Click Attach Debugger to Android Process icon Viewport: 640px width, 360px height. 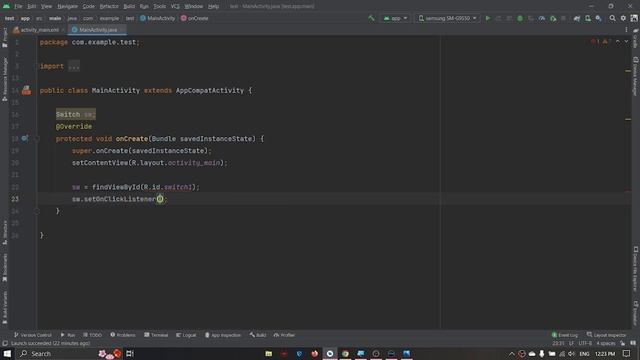pyautogui.click(x=553, y=18)
